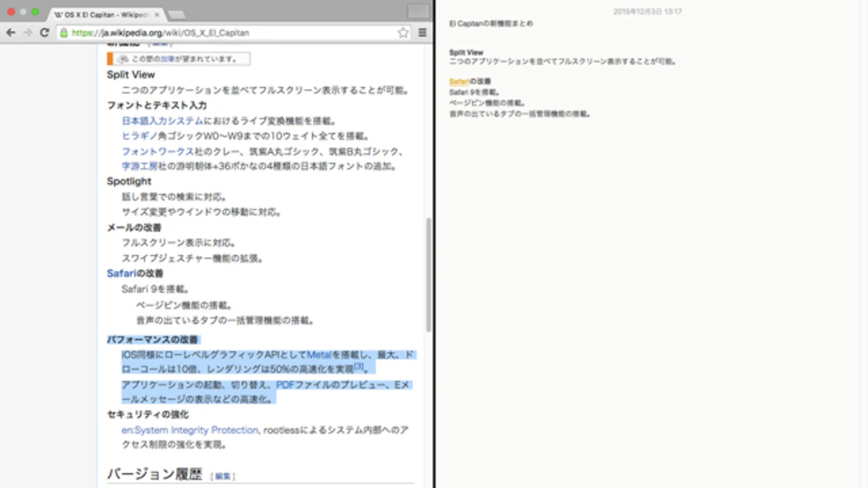This screenshot has width=868, height=488.
Task: Click the メールの改善 heading
Action: (134, 227)
